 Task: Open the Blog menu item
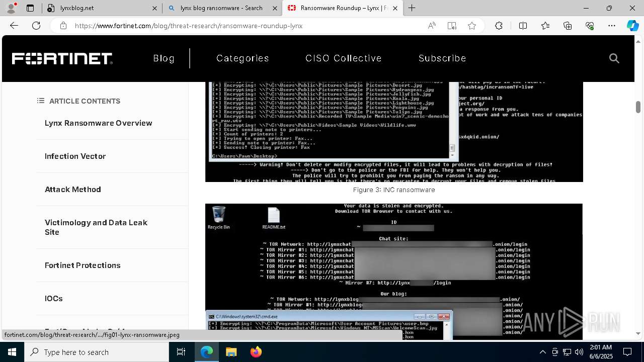tap(164, 58)
